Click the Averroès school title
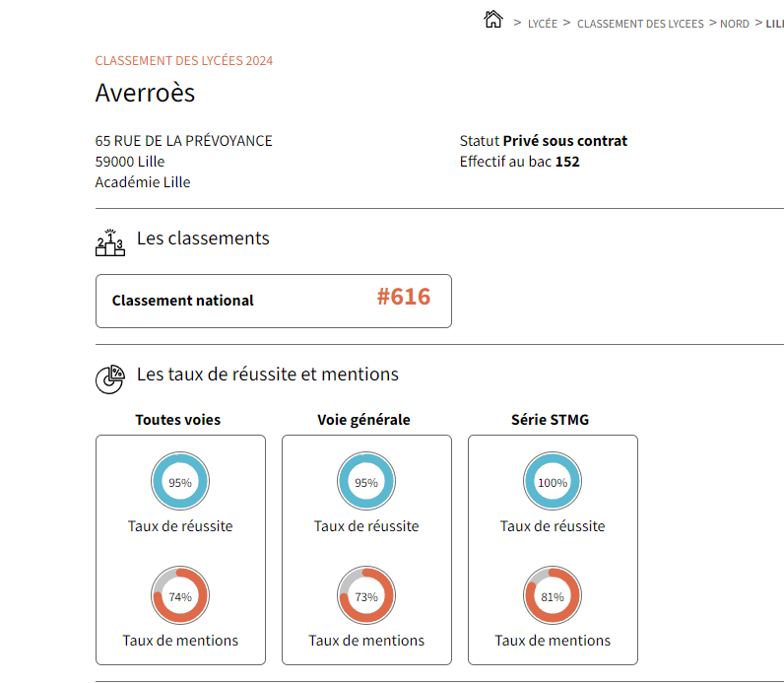The width and height of the screenshot is (784, 683). coord(145,93)
